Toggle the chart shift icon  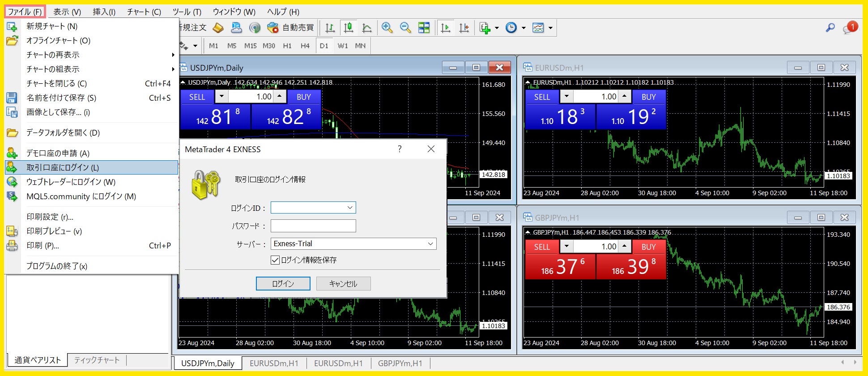pyautogui.click(x=464, y=28)
